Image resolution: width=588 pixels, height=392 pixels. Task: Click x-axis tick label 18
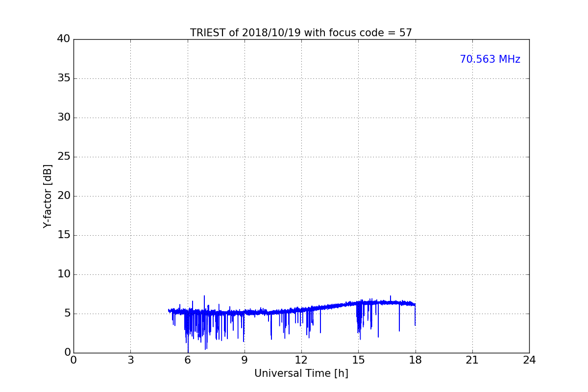[x=415, y=360]
